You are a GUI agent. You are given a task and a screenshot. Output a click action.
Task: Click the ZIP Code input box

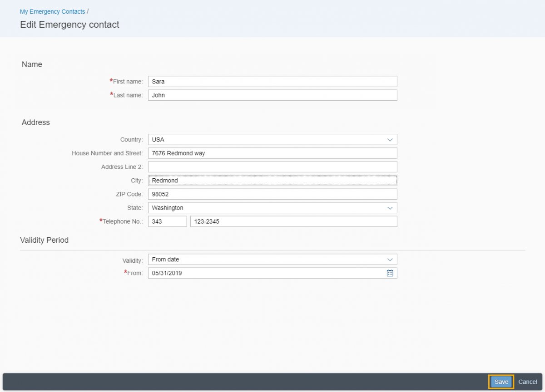(x=272, y=194)
